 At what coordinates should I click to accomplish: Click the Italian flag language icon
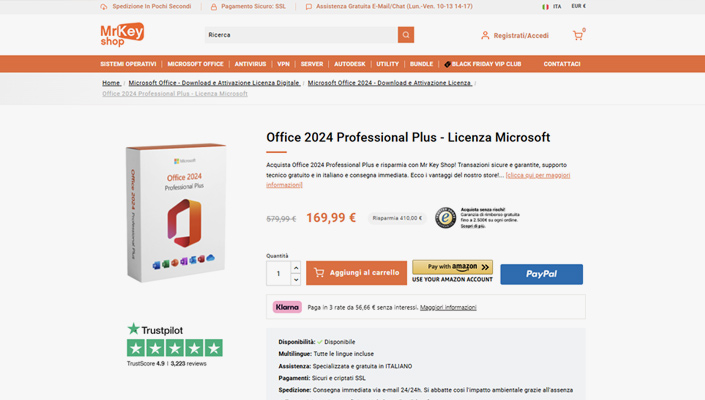click(545, 6)
